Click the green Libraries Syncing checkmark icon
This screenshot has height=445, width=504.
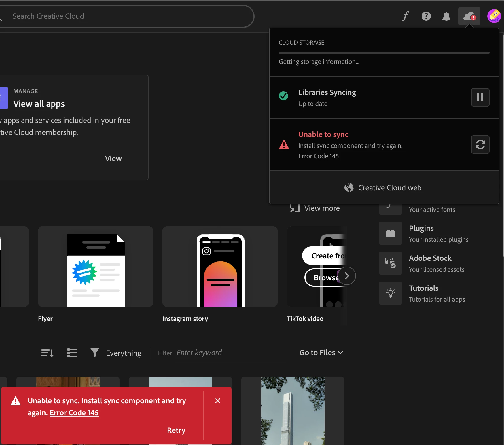pyautogui.click(x=283, y=96)
